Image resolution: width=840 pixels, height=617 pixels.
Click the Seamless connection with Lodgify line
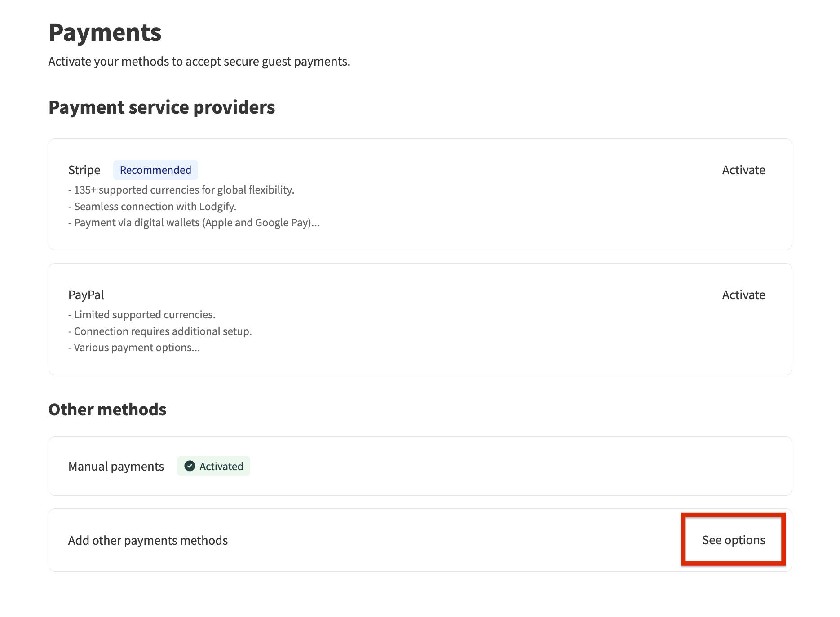coord(152,207)
